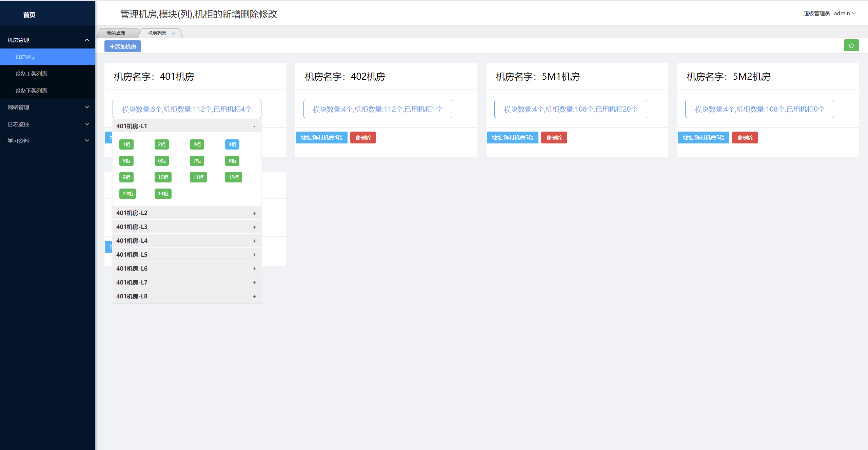Select cabinet 1柜
This screenshot has width=868, height=450.
coord(126,144)
